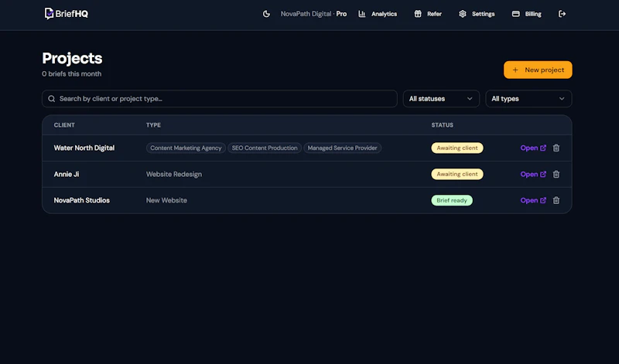
Task: Click the search by client input field
Action: 220,99
